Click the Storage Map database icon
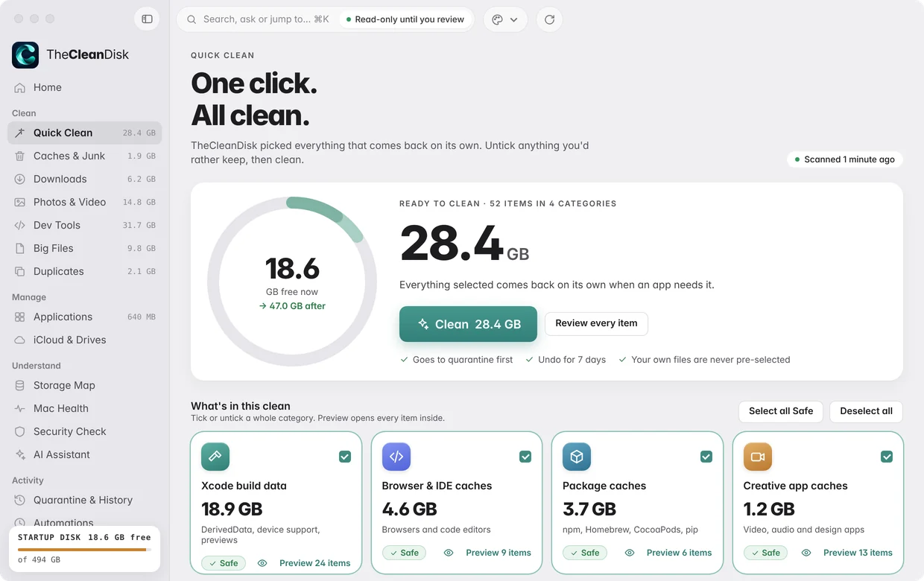The height and width of the screenshot is (581, 924). (x=20, y=385)
